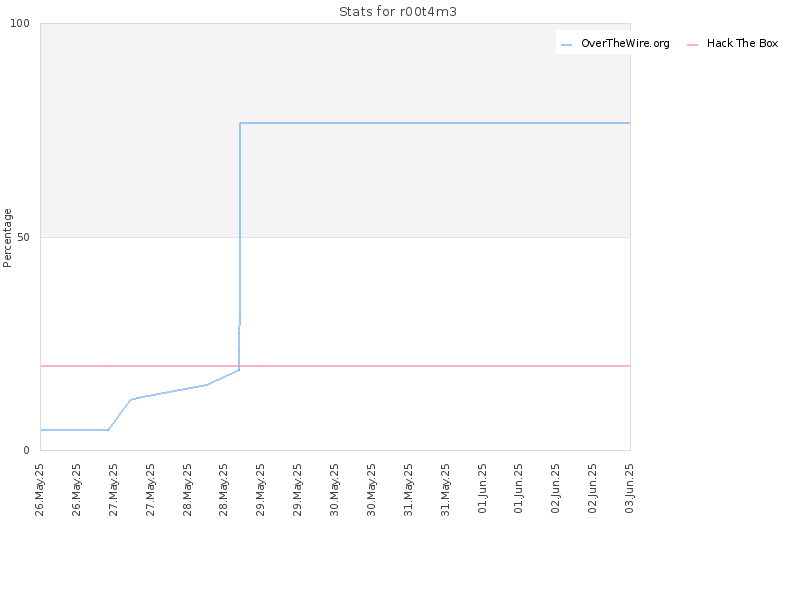Viewport: 800px width, 600px height.
Task: Click the first 27.May.25 x-axis date label
Action: coord(113,489)
